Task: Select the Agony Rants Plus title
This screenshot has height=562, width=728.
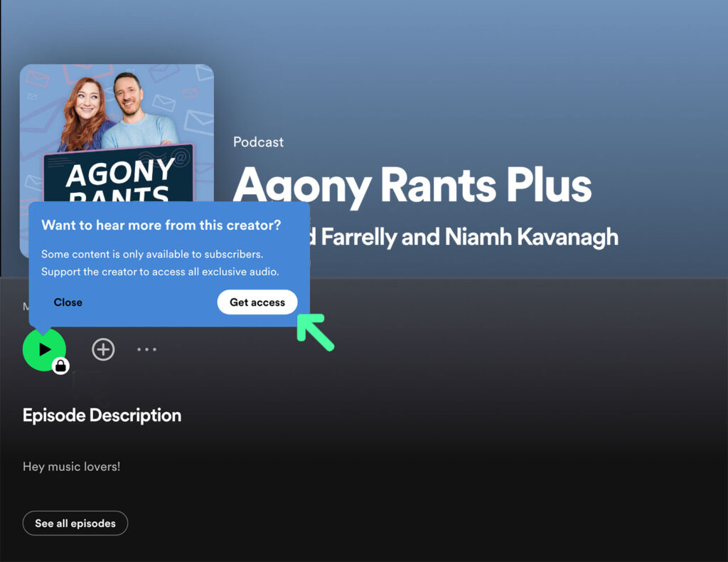Action: pyautogui.click(x=412, y=186)
